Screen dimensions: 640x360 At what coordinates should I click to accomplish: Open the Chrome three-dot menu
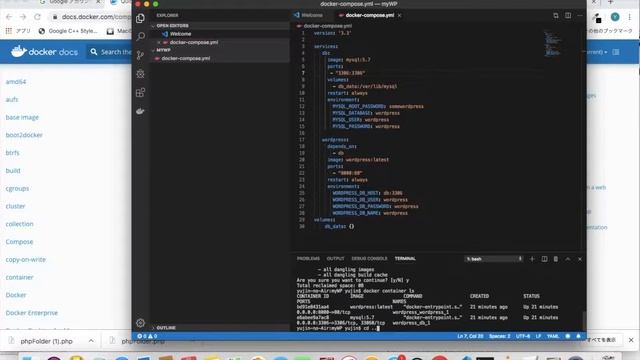[630, 17]
